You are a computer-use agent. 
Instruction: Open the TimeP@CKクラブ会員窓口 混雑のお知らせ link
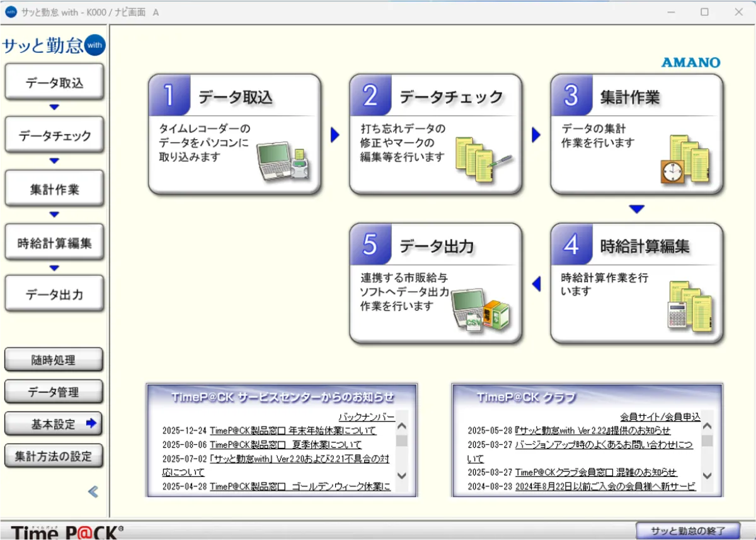click(x=596, y=472)
